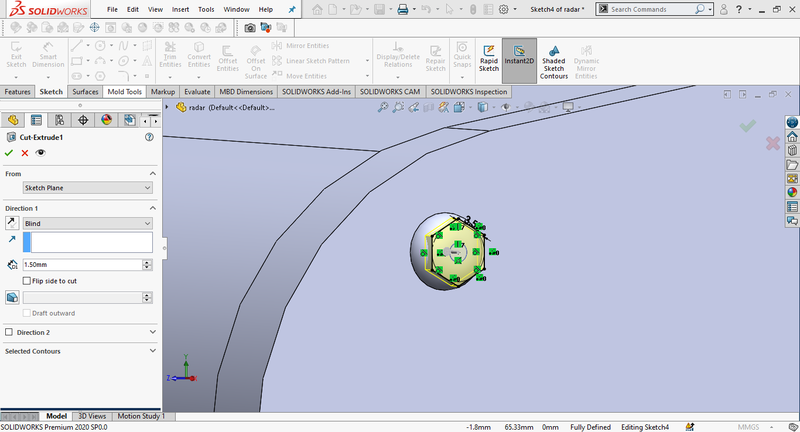Accept Cut-Extrude with green checkmark
800x432 pixels.
(9, 153)
